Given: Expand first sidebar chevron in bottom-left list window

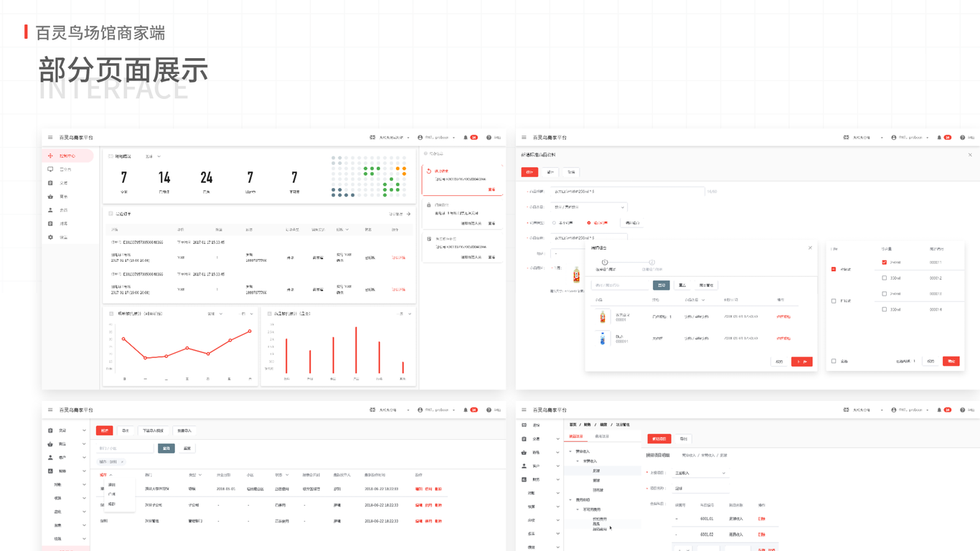Looking at the screenshot, I should tap(84, 430).
